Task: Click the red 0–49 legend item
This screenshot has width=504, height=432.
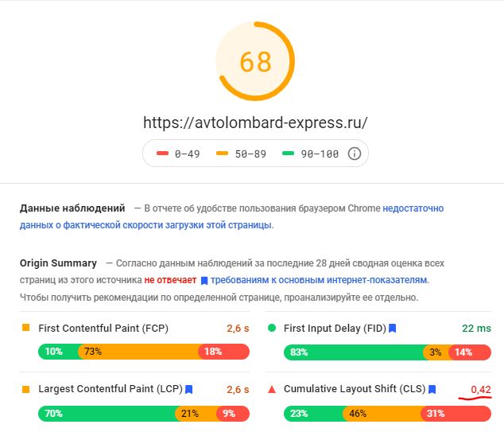Action: [179, 154]
